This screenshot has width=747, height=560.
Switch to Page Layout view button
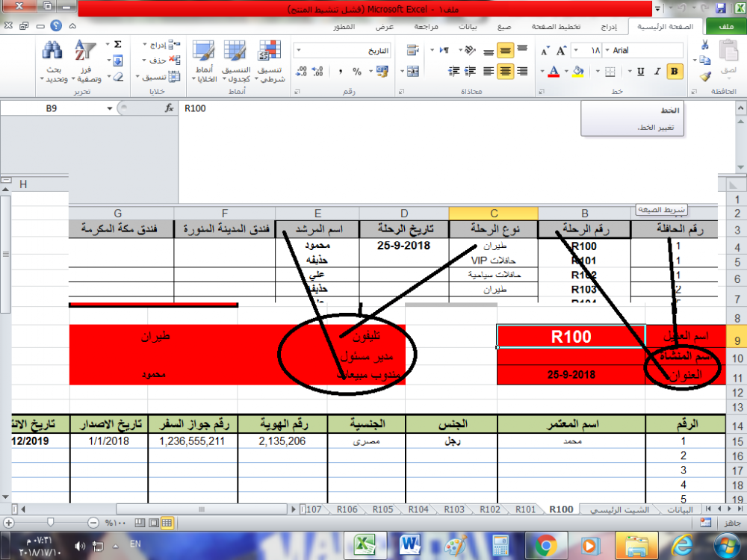153,523
